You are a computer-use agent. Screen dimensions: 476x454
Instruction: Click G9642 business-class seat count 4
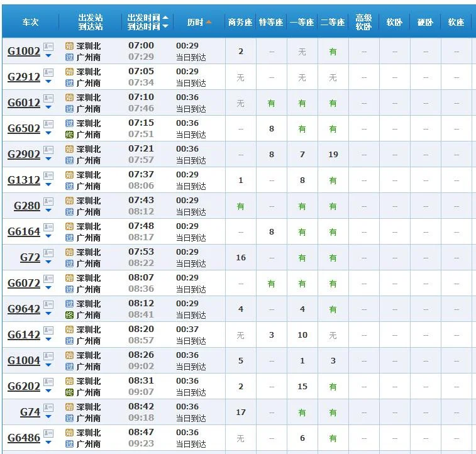point(241,309)
